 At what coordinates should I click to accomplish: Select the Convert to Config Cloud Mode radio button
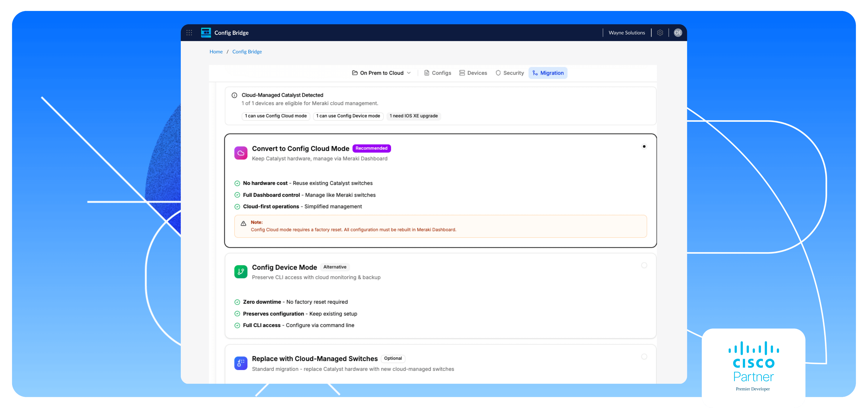coord(644,146)
